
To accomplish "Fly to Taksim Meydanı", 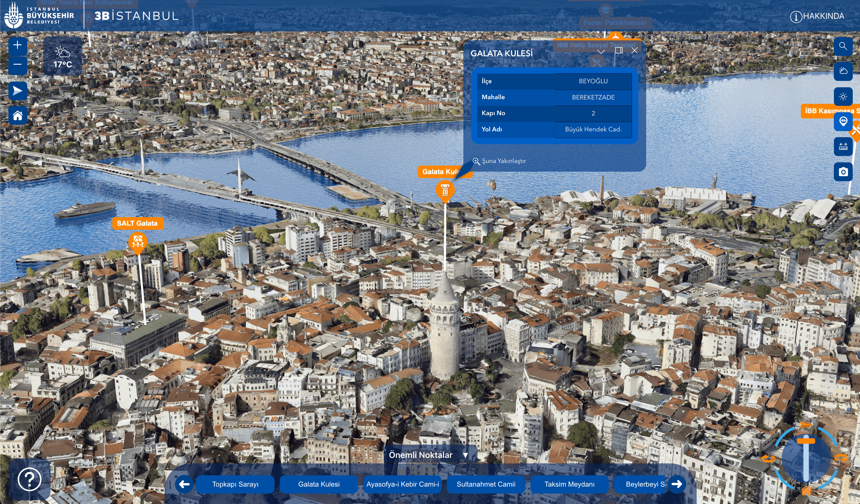I will pyautogui.click(x=569, y=484).
